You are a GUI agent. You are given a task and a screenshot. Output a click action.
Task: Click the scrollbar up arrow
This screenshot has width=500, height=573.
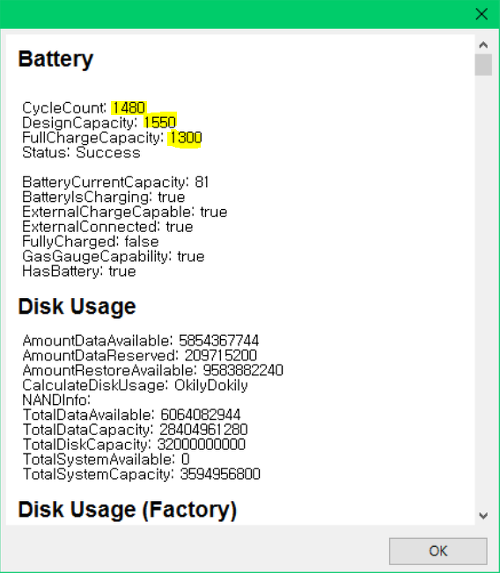[x=483, y=45]
